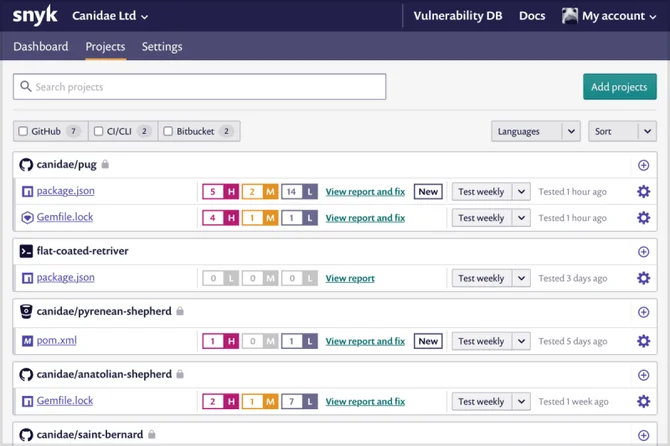
Task: Click plus icon for flat-coated-retriver
Action: pos(644,252)
